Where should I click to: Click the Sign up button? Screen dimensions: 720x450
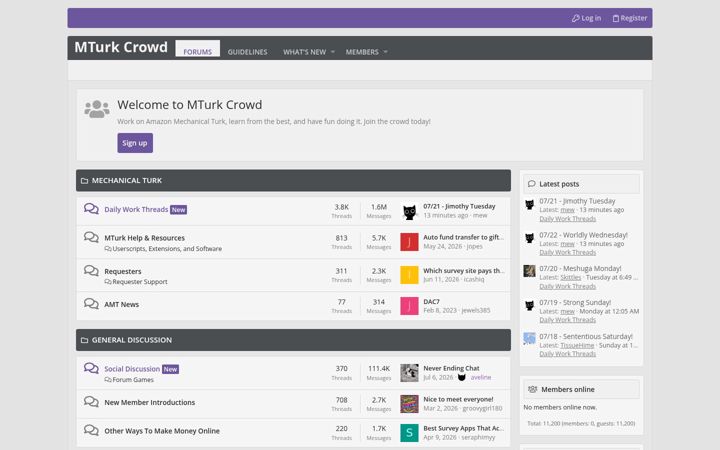click(x=135, y=143)
